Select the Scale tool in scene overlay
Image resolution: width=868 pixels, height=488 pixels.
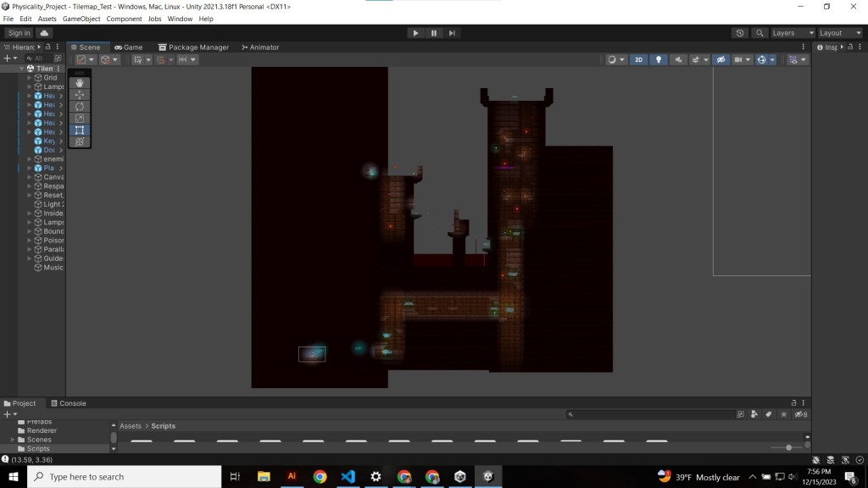click(x=80, y=119)
